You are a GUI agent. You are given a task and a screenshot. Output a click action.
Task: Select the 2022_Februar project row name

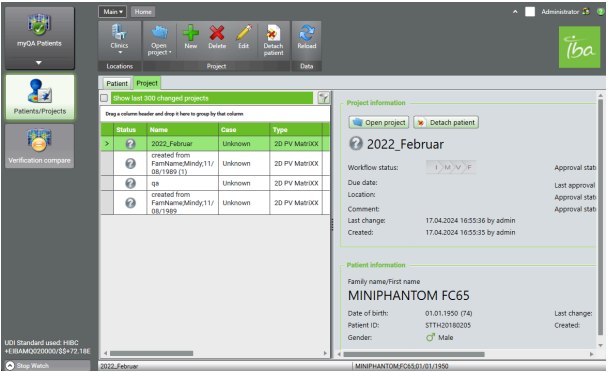(172, 144)
